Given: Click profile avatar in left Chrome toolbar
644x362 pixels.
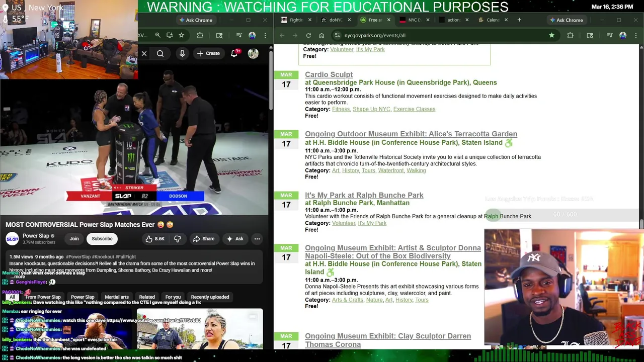Looking at the screenshot, I should coord(252,35).
